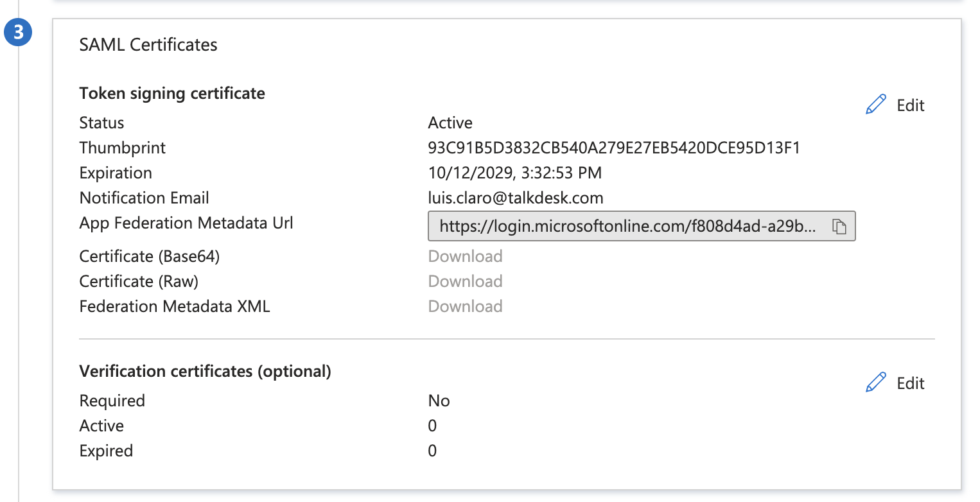Copy the App Federation Metadata Url

[839, 227]
